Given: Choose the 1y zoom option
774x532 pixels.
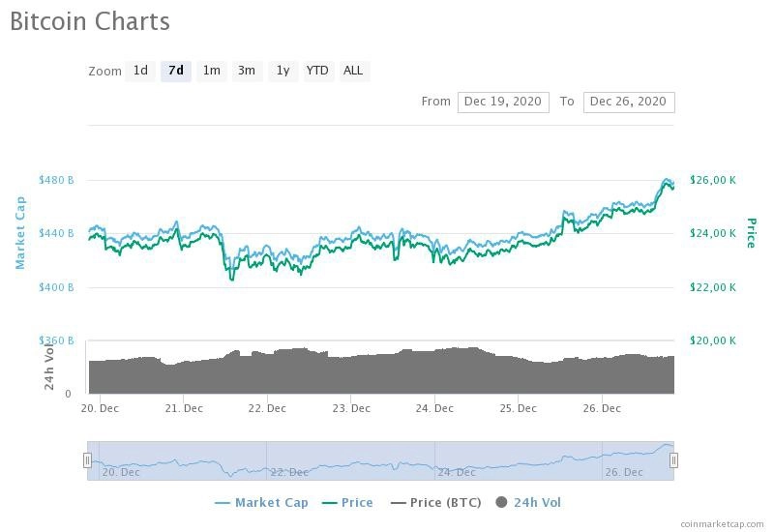Looking at the screenshot, I should (x=283, y=71).
